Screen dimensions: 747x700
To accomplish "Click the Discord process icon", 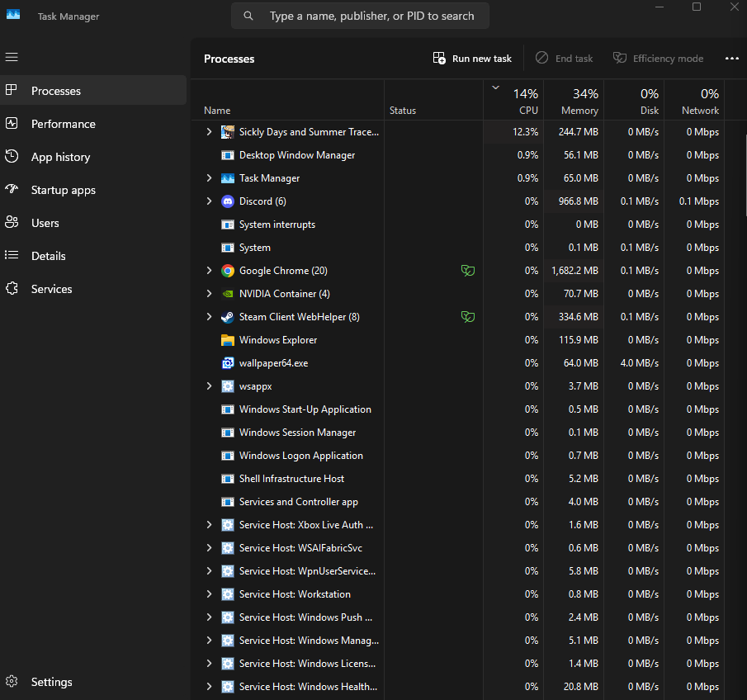I will click(x=228, y=201).
